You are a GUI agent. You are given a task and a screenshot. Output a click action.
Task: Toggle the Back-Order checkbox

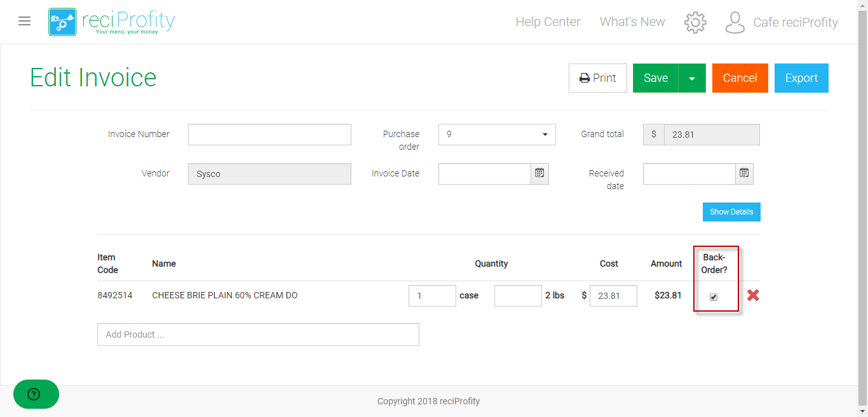pyautogui.click(x=714, y=297)
